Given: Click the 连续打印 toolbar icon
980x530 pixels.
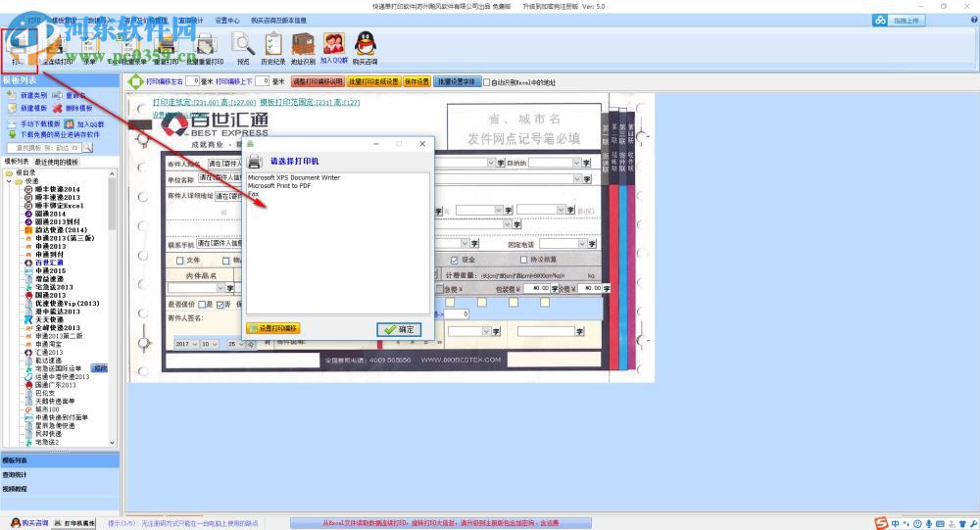Looking at the screenshot, I should 56,49.
